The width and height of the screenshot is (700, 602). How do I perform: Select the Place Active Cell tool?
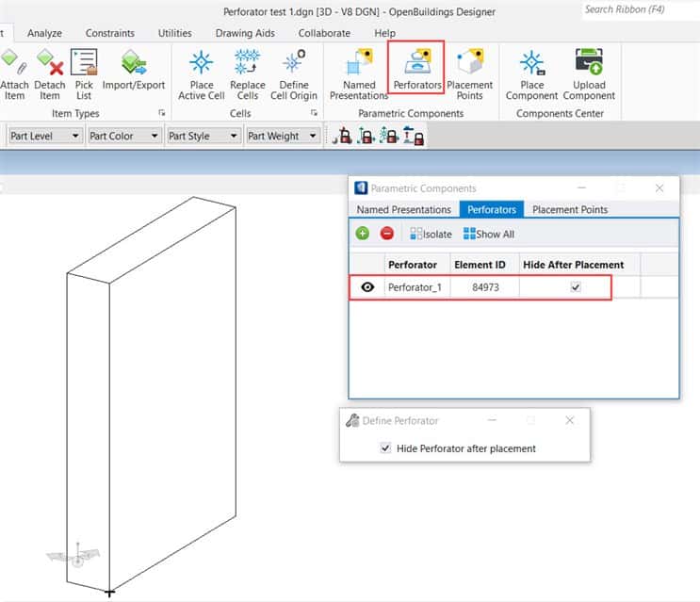click(202, 75)
